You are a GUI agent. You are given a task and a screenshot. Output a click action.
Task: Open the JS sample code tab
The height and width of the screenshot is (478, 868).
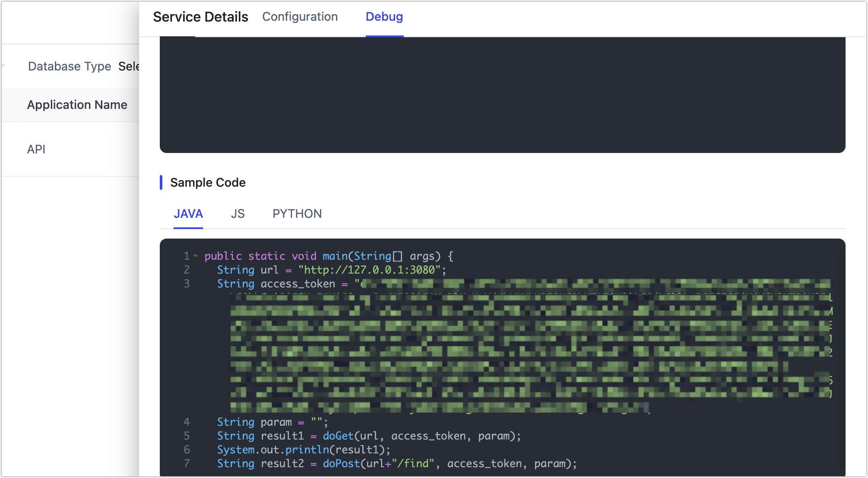238,214
